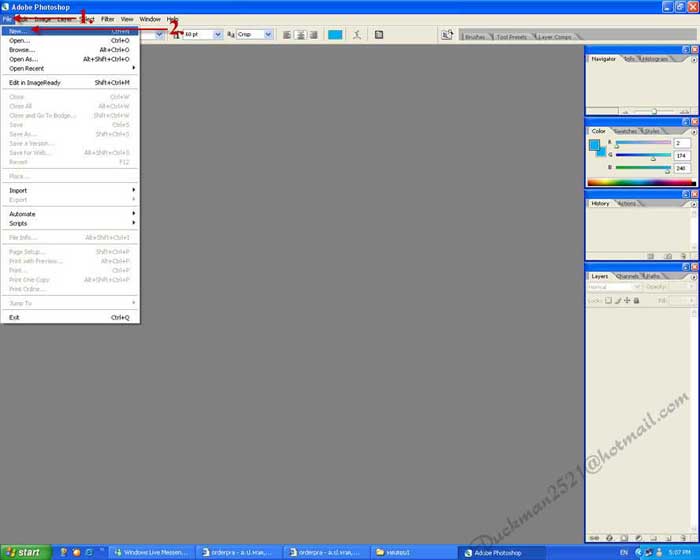
Task: Click the R value field showing 2
Action: [x=682, y=143]
